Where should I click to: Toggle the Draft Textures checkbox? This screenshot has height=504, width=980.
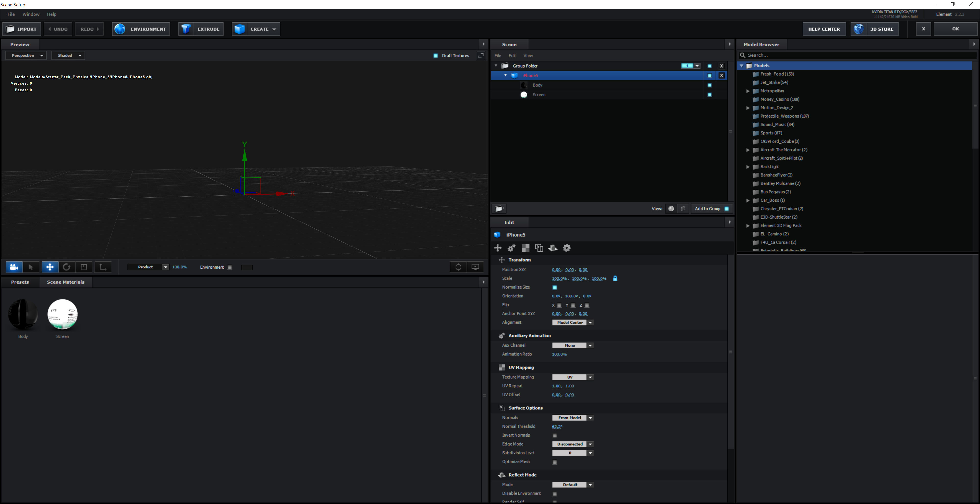pos(436,56)
